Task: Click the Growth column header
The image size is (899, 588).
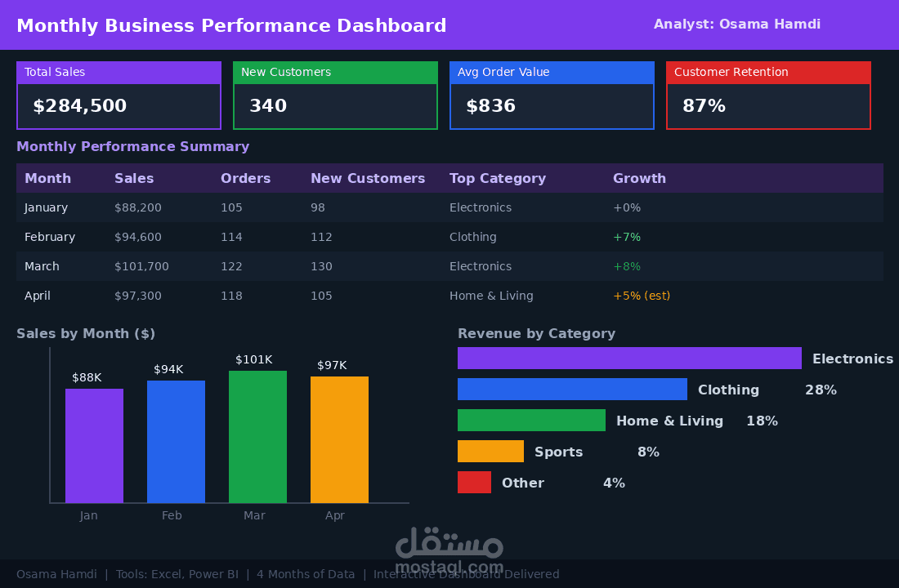Action: 639,178
